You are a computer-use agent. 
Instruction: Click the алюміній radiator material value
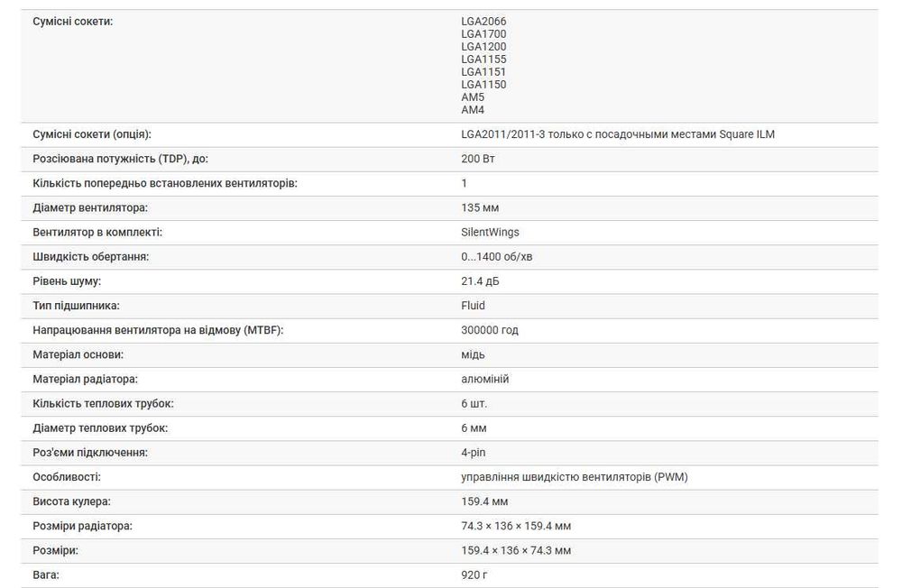tap(485, 379)
